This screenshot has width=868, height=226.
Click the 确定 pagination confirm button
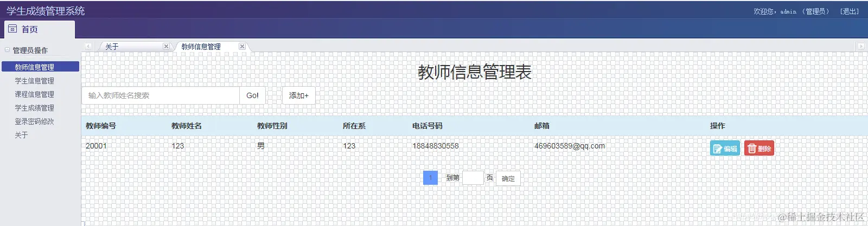(x=508, y=178)
